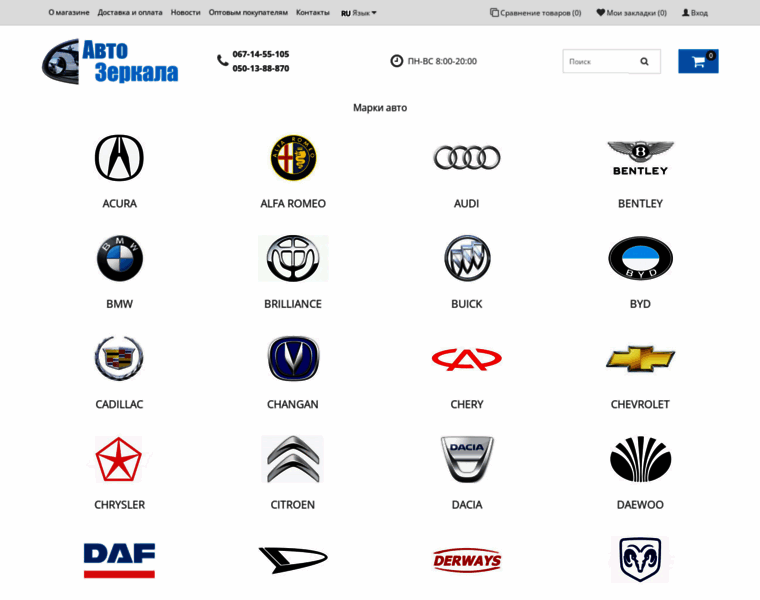Click the AUDI text label
The height and width of the screenshot is (600, 760).
(467, 204)
